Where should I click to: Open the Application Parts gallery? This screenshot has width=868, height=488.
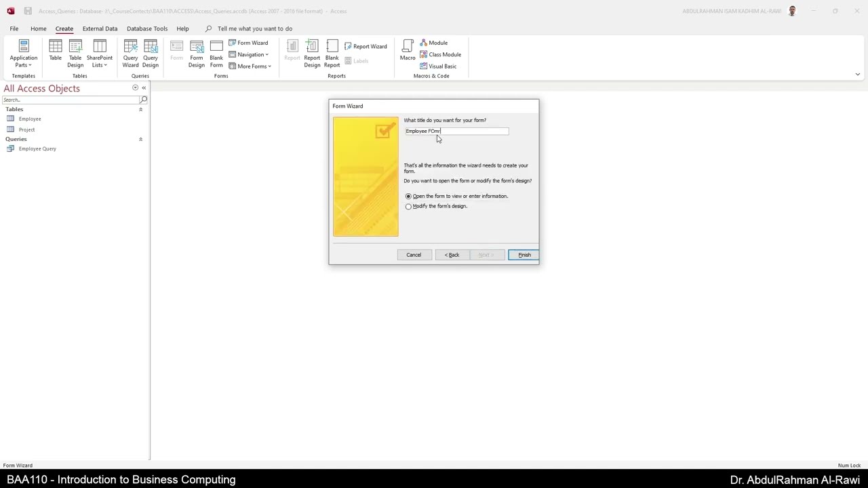[x=23, y=54]
